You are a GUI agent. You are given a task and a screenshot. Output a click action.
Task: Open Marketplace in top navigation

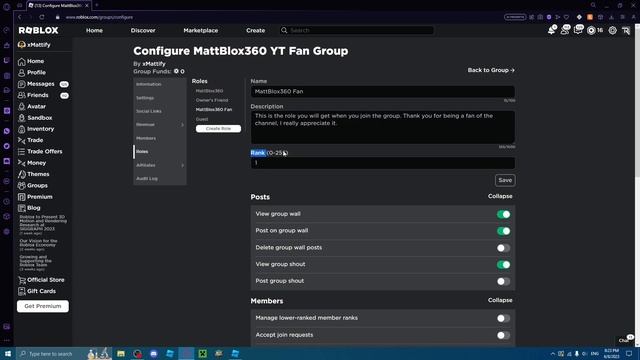(200, 30)
